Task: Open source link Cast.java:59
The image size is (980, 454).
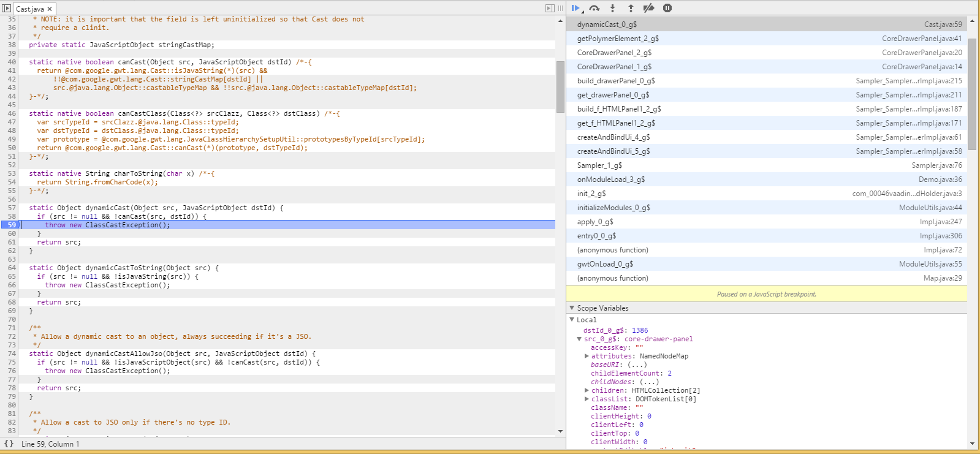Action: (943, 25)
